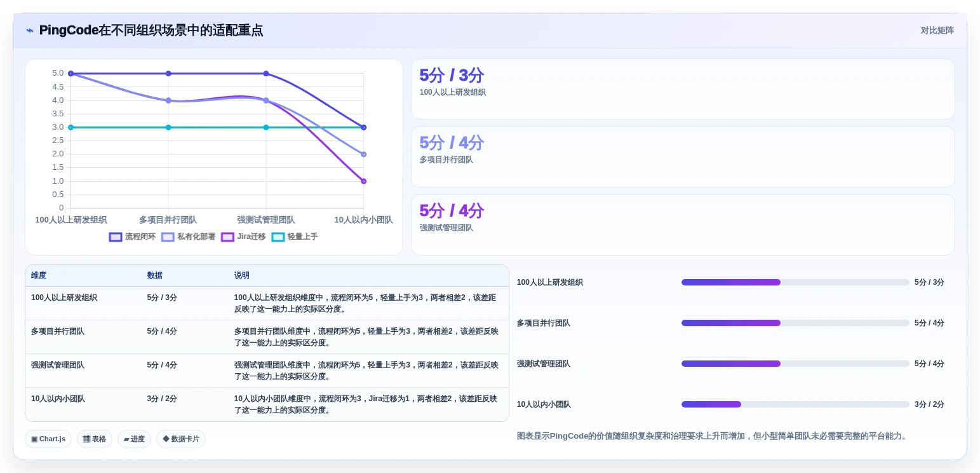The width and height of the screenshot is (980, 473).
Task: Click the 10人以内小团队 table row label
Action: click(58, 399)
